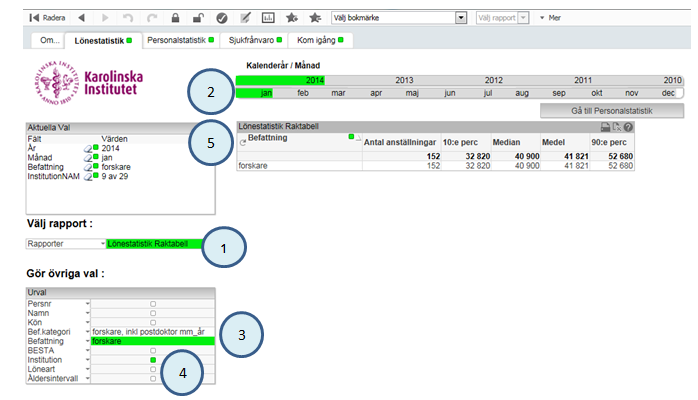Select year 2013 in the calendar bar

point(404,81)
